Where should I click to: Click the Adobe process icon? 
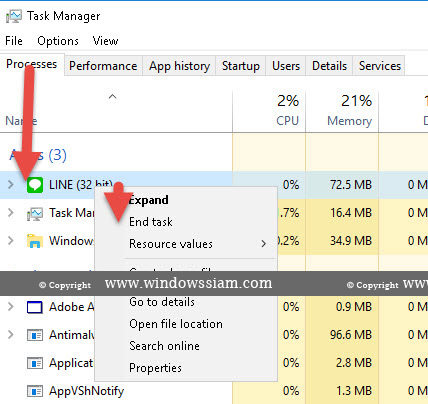pyautogui.click(x=35, y=307)
